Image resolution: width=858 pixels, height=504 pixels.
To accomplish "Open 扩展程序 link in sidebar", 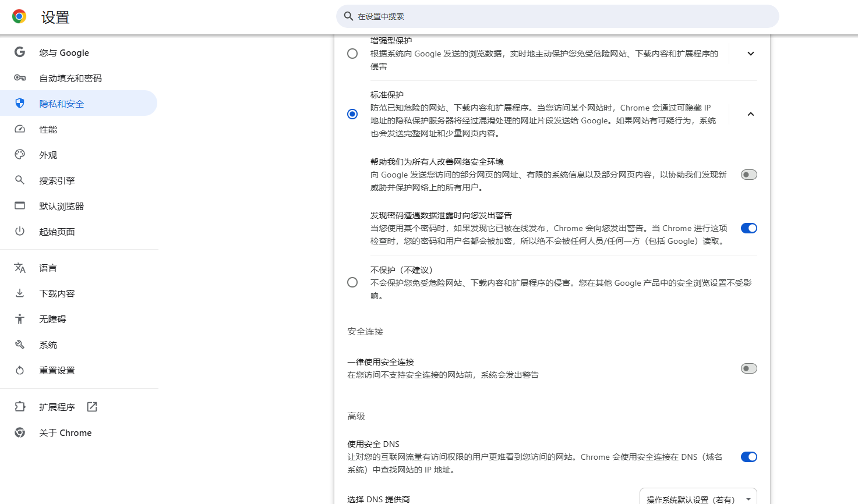I will click(79, 407).
